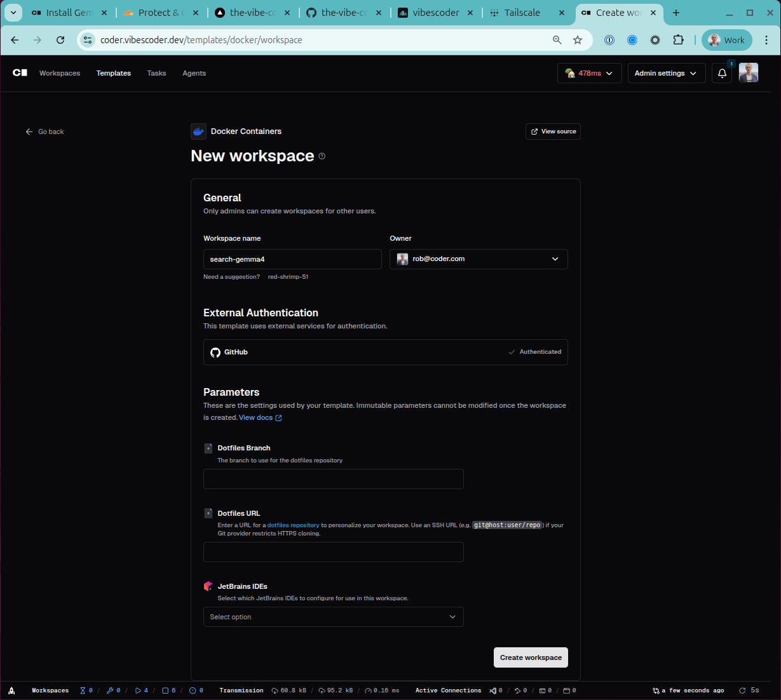
Task: Open the user avatar menu
Action: (x=749, y=73)
